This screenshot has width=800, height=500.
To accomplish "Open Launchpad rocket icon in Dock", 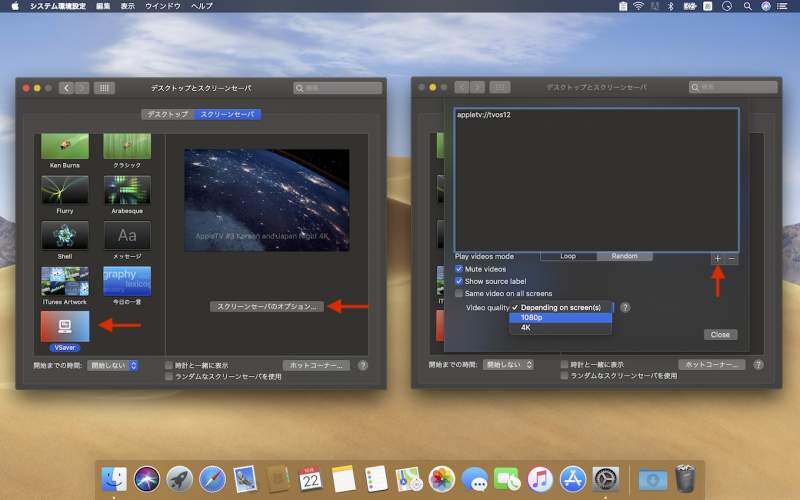I will tap(179, 480).
